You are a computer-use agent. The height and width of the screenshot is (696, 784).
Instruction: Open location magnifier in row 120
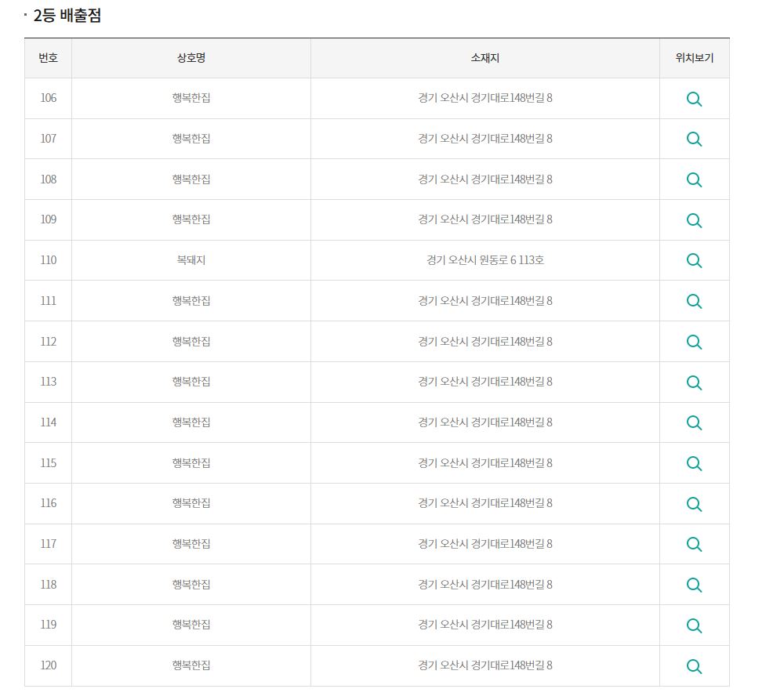pyautogui.click(x=694, y=666)
